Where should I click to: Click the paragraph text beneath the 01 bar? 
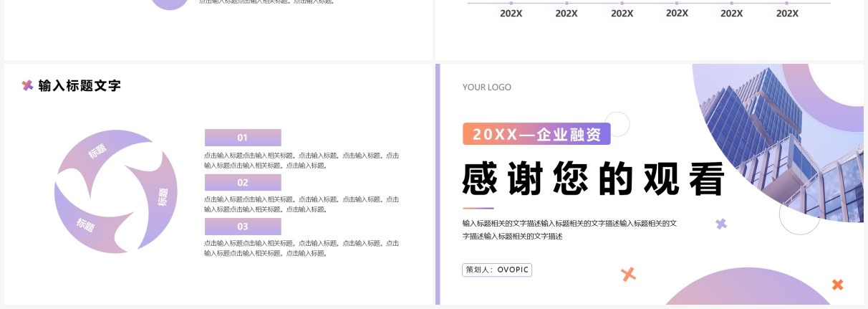pyautogui.click(x=302, y=160)
